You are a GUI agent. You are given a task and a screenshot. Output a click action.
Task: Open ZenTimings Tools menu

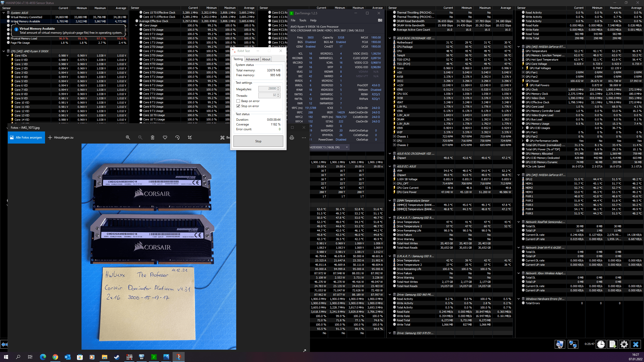point(303,20)
